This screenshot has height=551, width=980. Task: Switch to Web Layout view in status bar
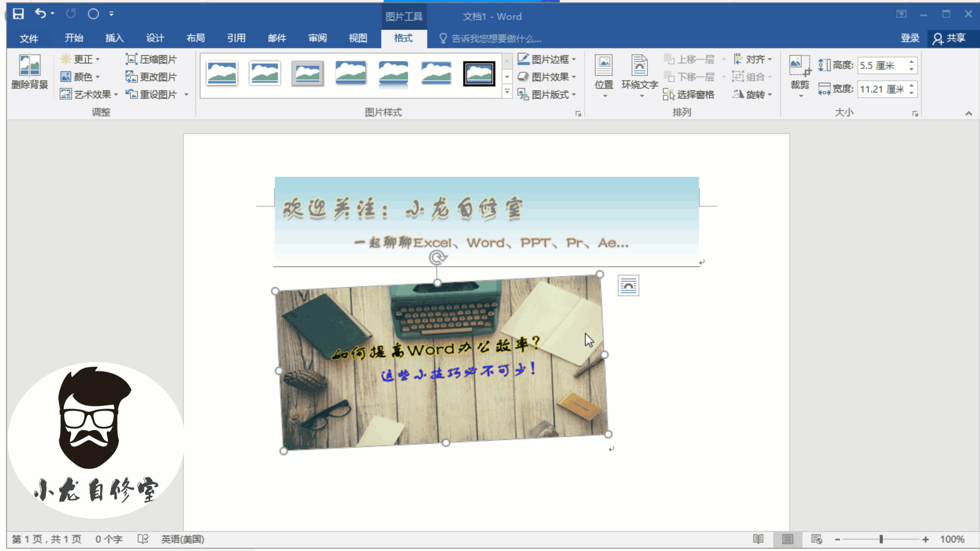[x=817, y=539]
